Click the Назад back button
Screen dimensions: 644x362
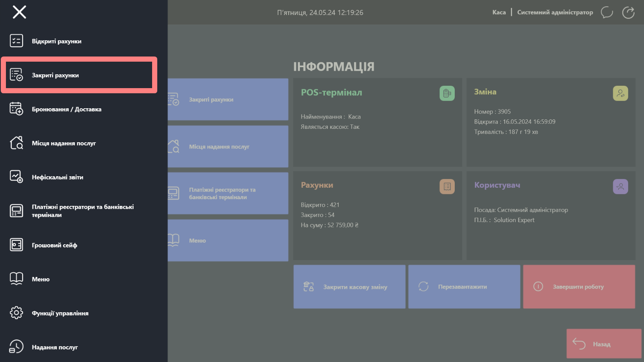[604, 344]
